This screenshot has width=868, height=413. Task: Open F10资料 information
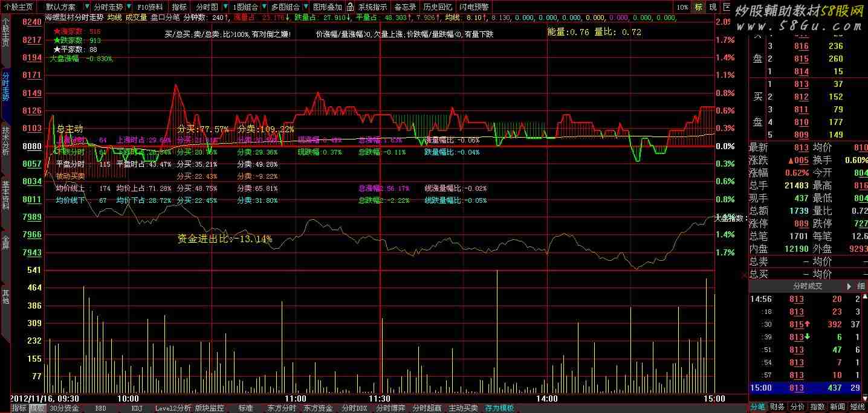pos(151,7)
